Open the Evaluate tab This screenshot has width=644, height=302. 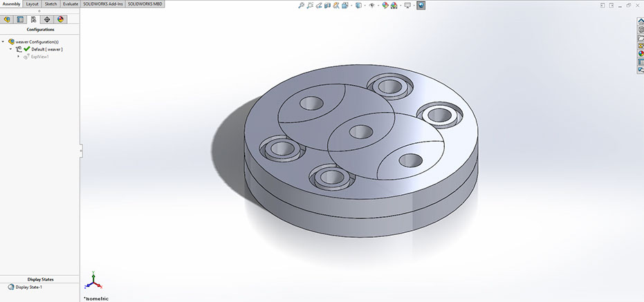[x=71, y=3]
